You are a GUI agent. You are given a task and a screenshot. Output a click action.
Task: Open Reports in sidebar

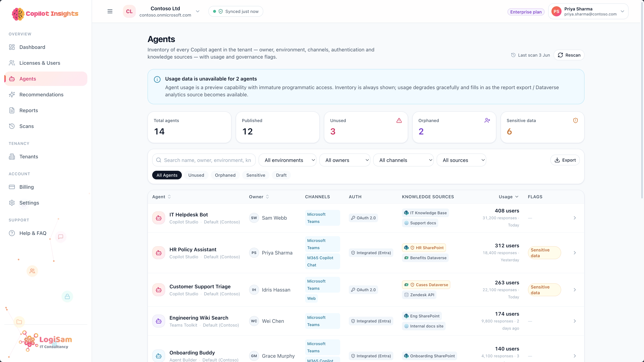pyautogui.click(x=46, y=110)
